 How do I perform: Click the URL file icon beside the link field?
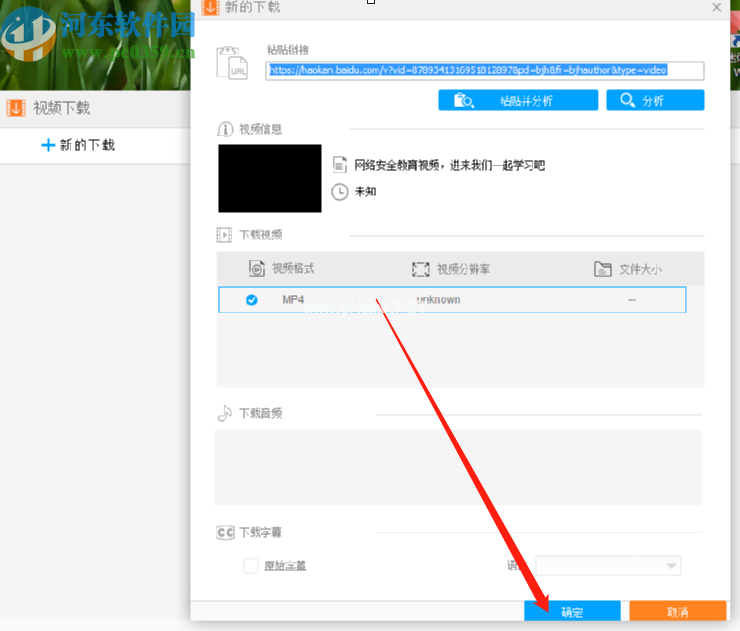(x=232, y=62)
